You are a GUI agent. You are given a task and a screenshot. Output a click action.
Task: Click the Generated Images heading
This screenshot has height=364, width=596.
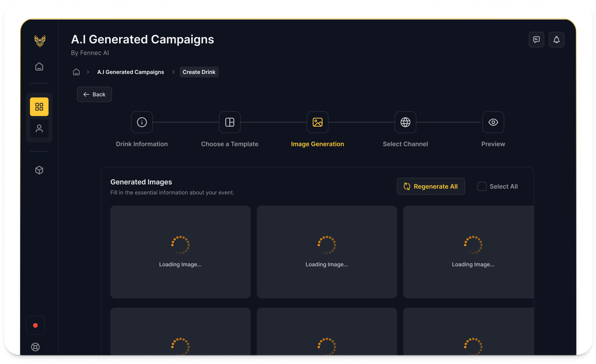(x=141, y=182)
